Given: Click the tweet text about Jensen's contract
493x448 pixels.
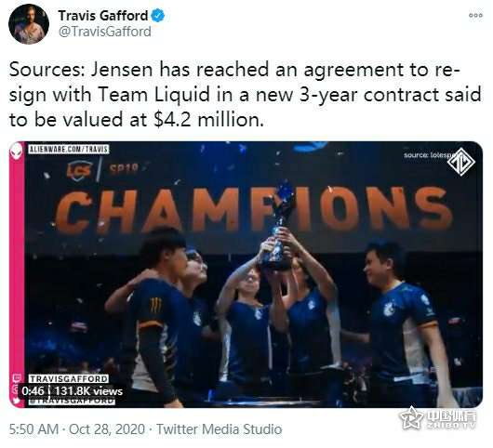Looking at the screenshot, I should tap(246, 95).
